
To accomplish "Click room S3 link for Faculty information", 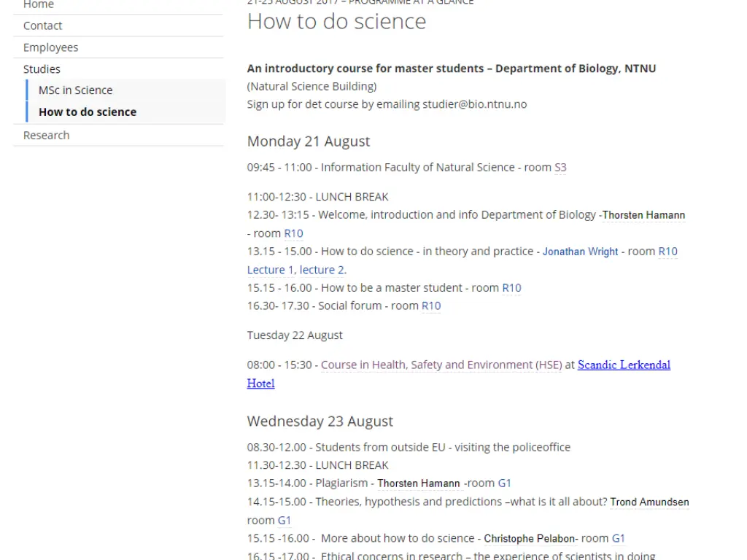I will tap(560, 168).
